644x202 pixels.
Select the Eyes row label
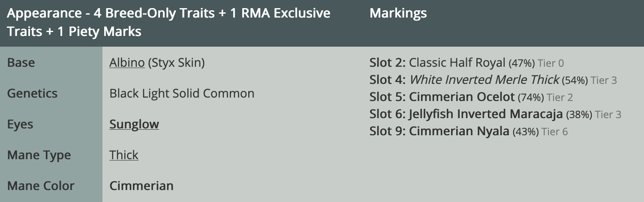20,125
